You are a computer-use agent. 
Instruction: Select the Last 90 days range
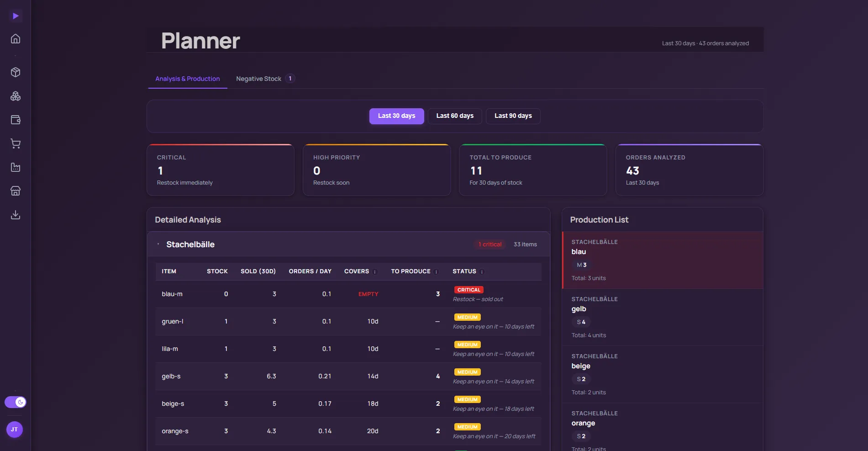(x=513, y=116)
